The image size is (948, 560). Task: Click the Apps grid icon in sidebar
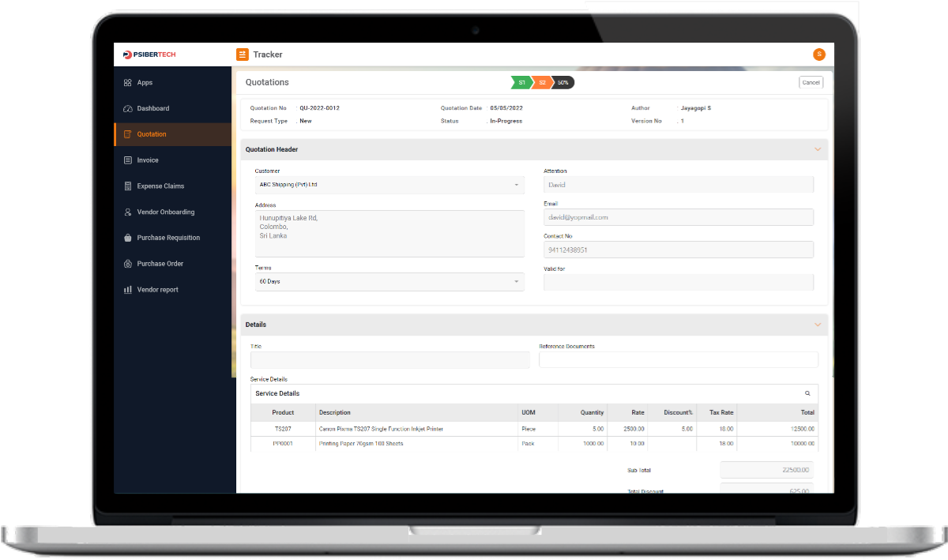[128, 83]
